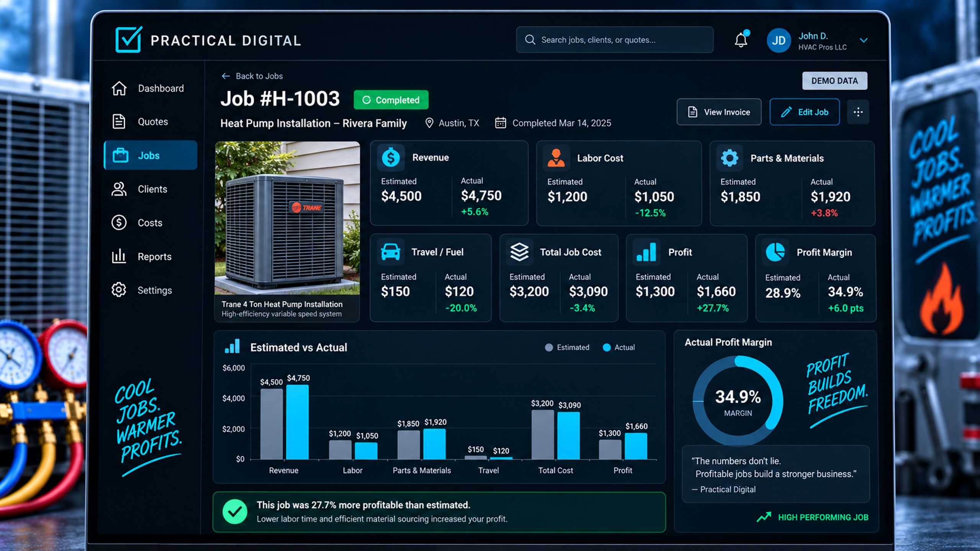Click the Trane heat pump photo
The height and width of the screenshot is (551, 980).
click(287, 218)
